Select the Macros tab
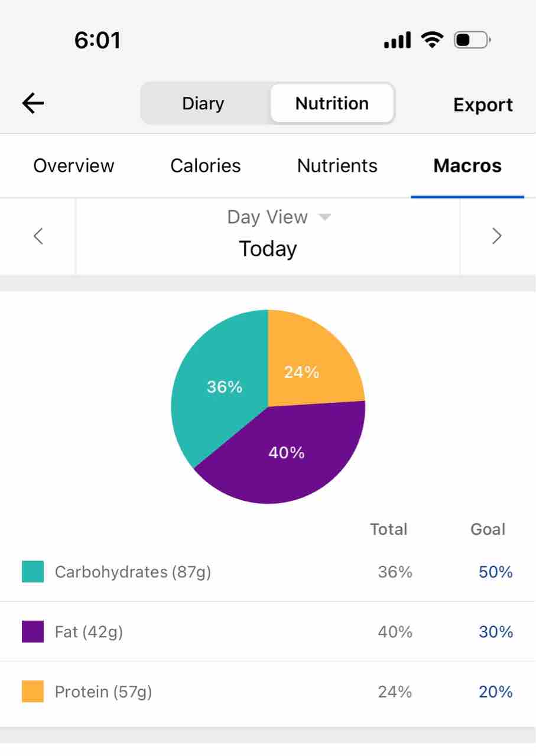Screen dimensions: 536x756 [x=467, y=166]
